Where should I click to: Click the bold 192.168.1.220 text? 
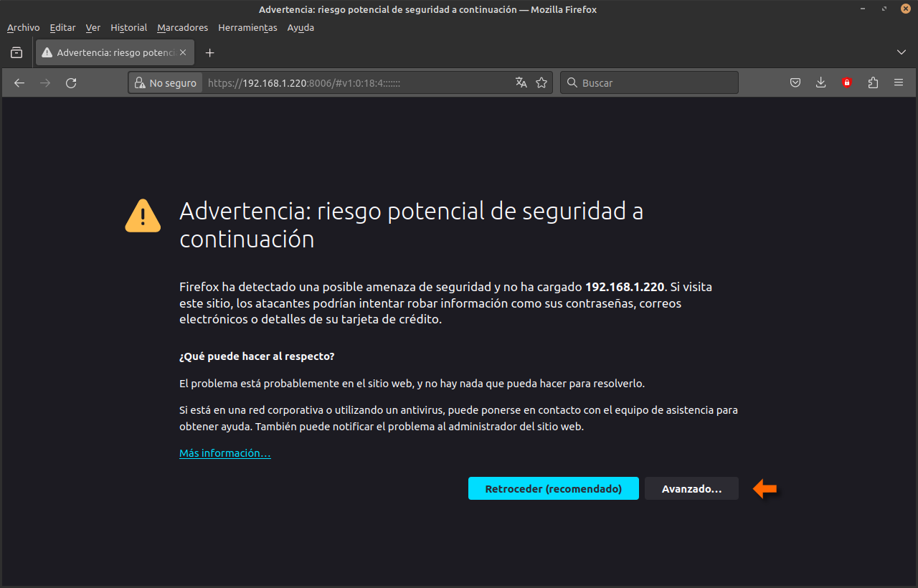click(x=625, y=287)
